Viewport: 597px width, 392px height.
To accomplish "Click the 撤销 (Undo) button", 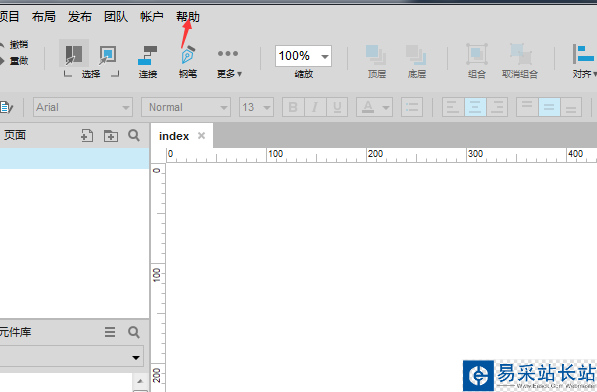I will 14,45.
